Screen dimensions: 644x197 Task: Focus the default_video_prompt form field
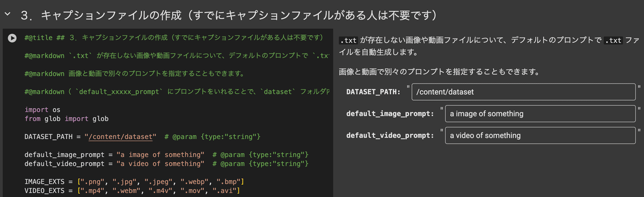[x=540, y=135]
